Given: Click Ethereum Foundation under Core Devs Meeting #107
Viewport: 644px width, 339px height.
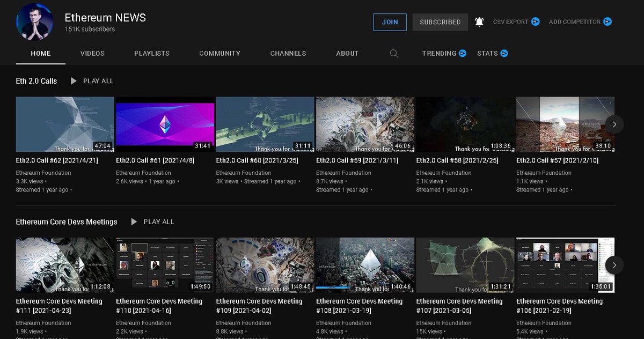Looking at the screenshot, I should 444,323.
